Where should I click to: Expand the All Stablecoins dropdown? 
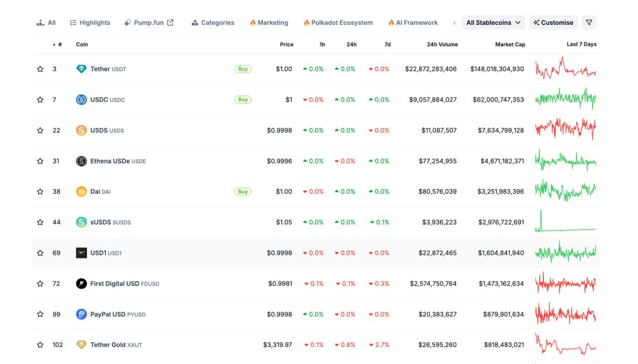pos(493,23)
